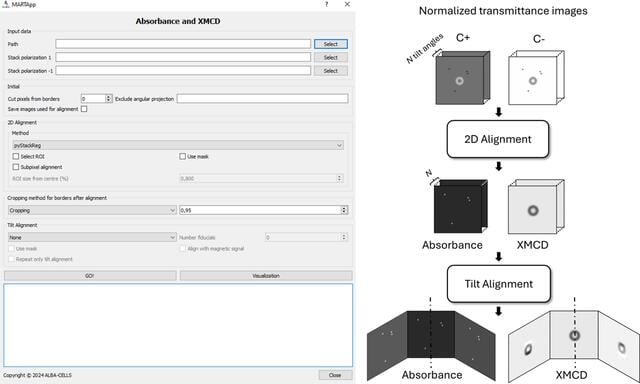640x384 pixels.
Task: Toggle Use mask checkbox under Tilt Alignment
Action: pos(11,249)
